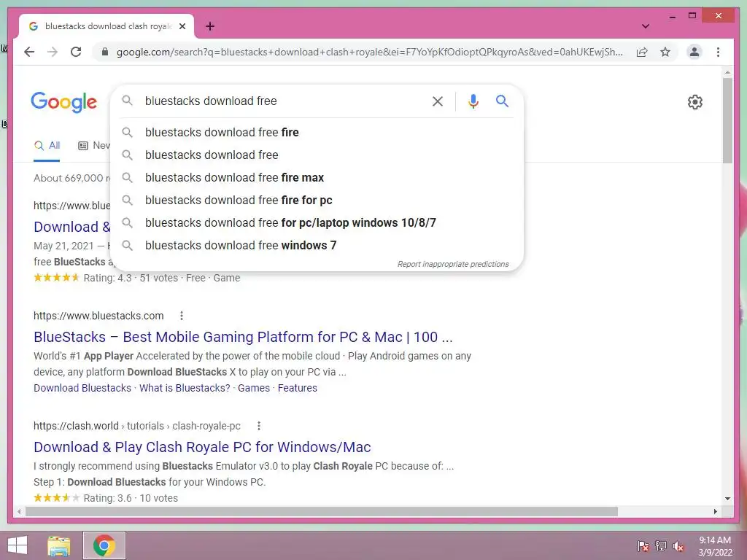Screen dimensions: 747x560
Task: Click the address bar URL
Action: (x=369, y=52)
